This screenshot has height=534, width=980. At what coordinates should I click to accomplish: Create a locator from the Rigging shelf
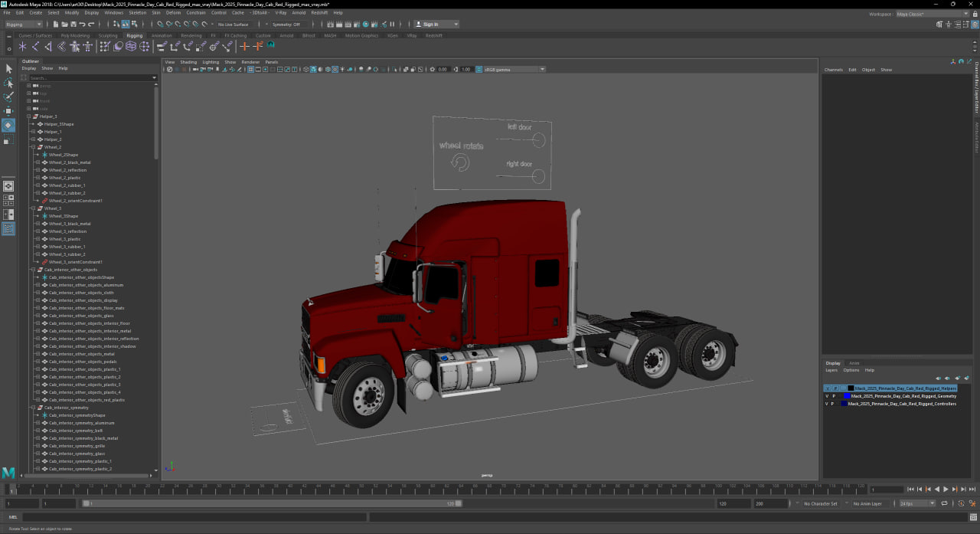pyautogui.click(x=22, y=46)
